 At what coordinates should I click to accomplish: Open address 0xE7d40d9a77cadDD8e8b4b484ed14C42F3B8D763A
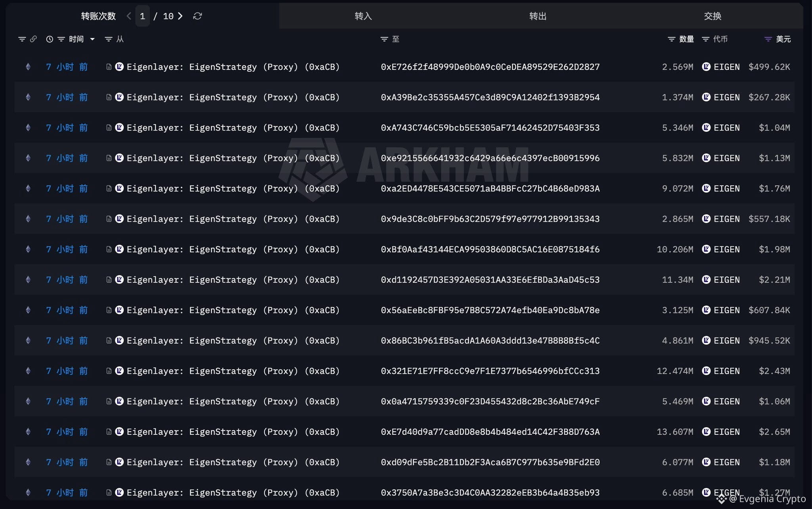pos(490,432)
